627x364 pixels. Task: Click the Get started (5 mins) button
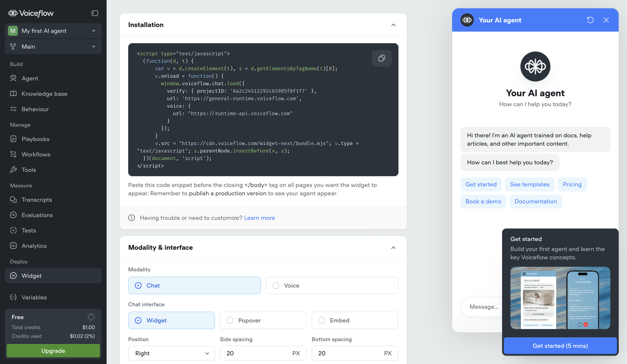560,346
